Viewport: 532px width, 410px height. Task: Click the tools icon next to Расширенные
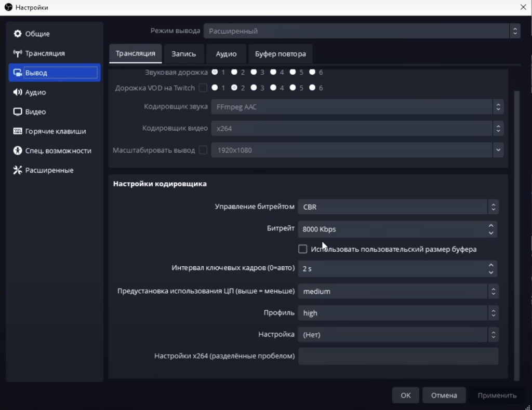17,170
